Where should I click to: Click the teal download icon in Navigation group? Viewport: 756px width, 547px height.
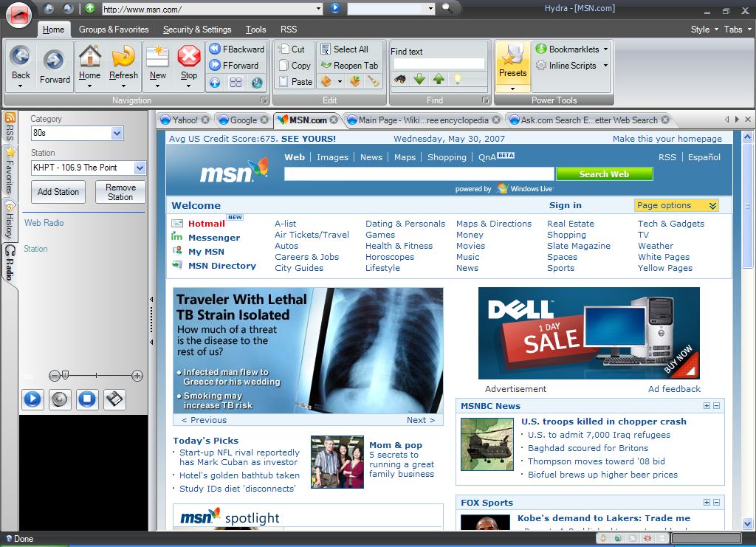click(256, 83)
